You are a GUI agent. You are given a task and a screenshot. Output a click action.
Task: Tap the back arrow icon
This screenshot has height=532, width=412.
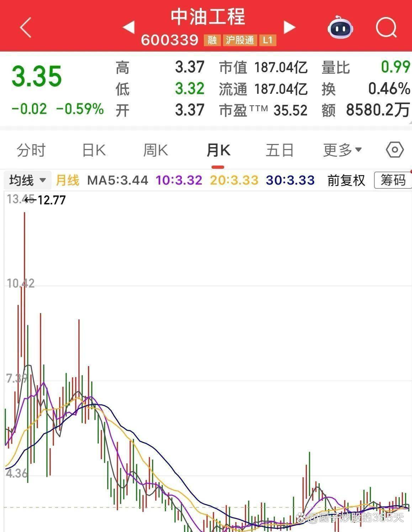coord(26,27)
